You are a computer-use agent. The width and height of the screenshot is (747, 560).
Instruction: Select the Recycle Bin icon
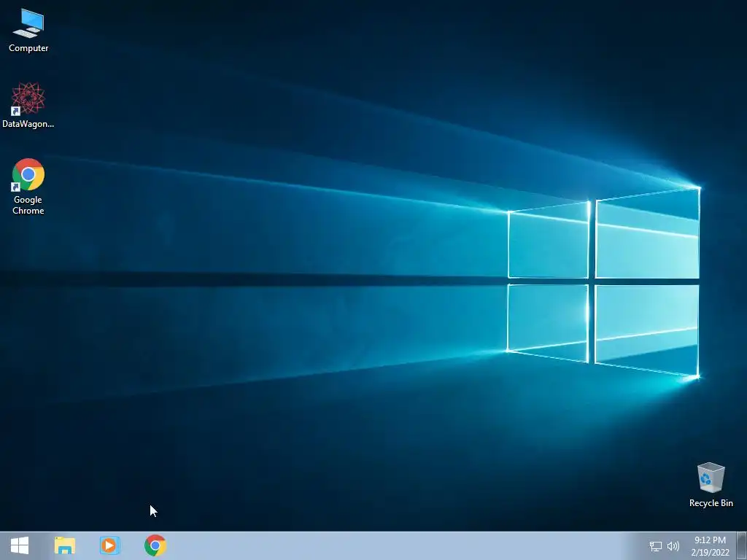point(711,485)
